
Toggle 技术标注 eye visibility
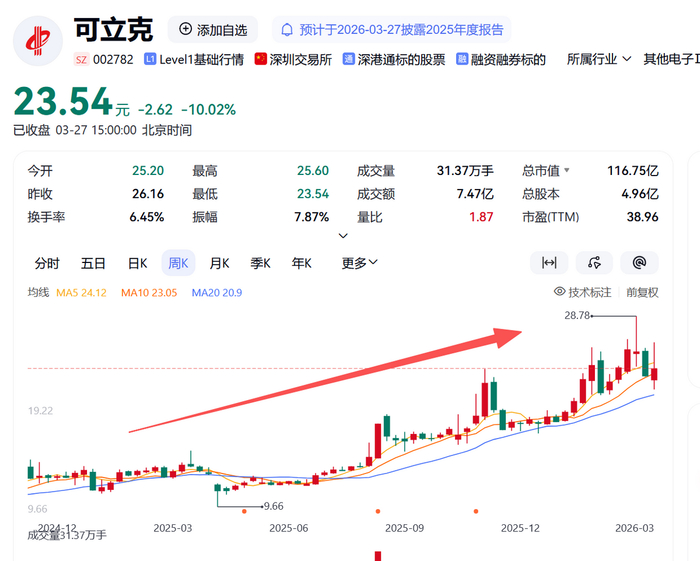point(559,292)
